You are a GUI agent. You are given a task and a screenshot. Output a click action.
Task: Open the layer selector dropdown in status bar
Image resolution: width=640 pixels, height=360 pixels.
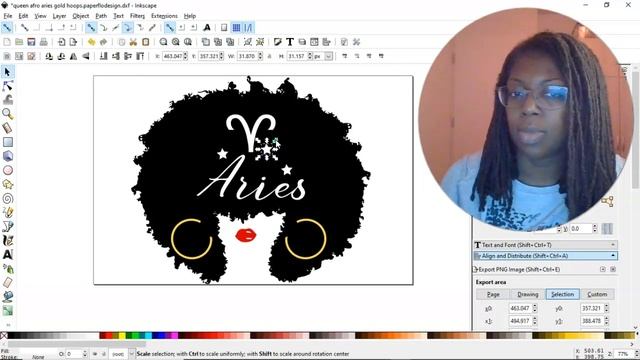(131, 354)
